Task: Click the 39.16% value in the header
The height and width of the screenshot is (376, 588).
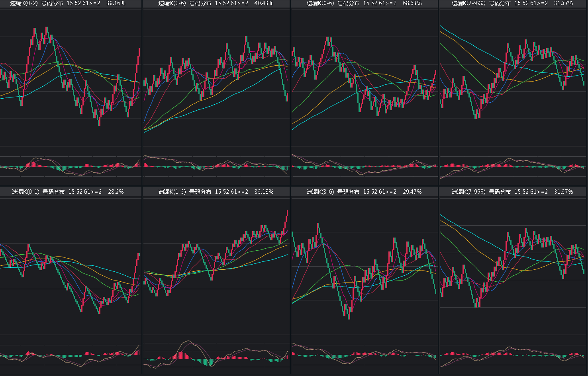Action: pyautogui.click(x=116, y=3)
